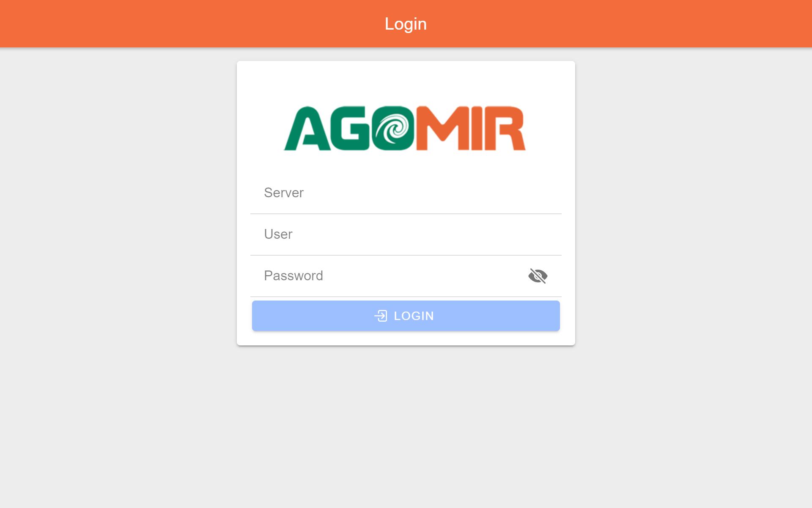Focus the Password input field
This screenshot has height=508, width=812.
[x=387, y=276]
